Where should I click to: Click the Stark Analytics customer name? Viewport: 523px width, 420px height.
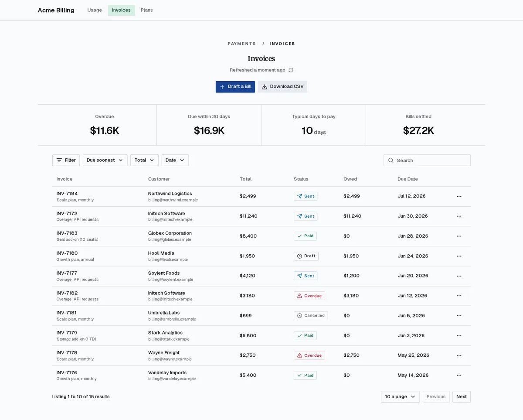pos(165,333)
